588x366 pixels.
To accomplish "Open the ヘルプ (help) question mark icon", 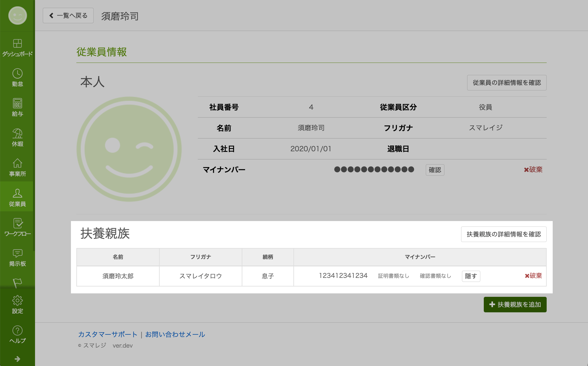I will pos(17,330).
